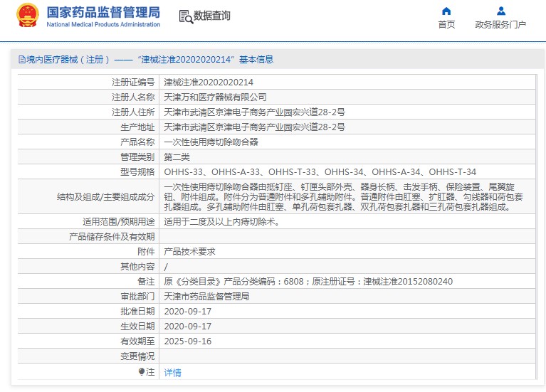
Task: Click the page heading 境内医疗器械（注册）基本信息
Action: (x=149, y=60)
